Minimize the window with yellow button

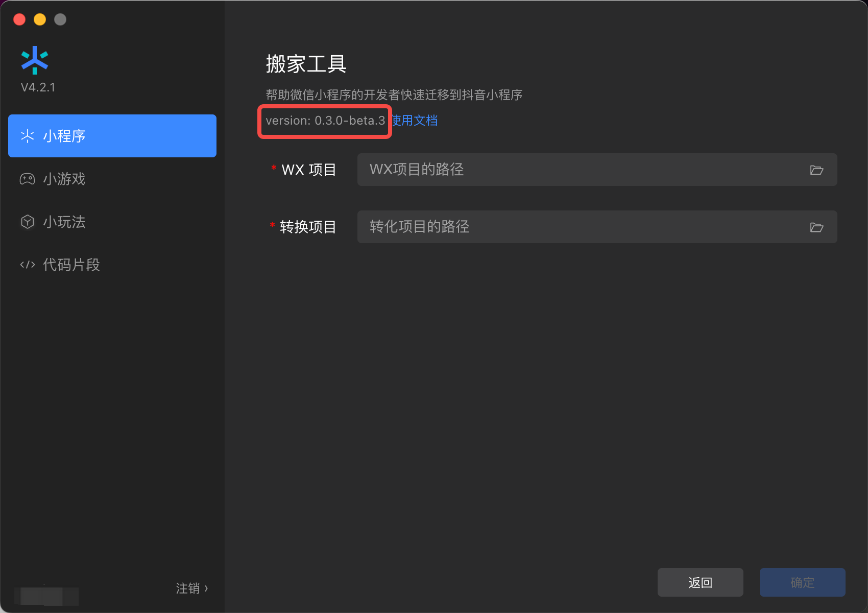tap(40, 19)
